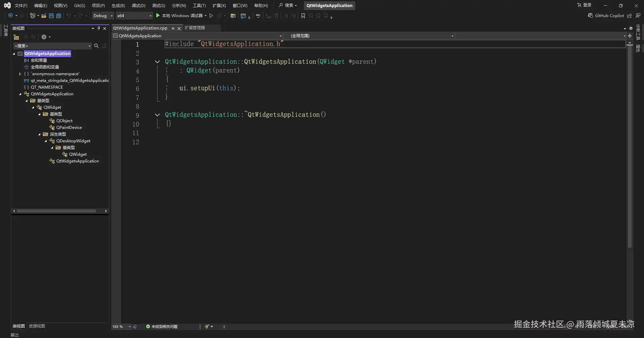The image size is (644, 338).
Task: Close the 类视图 panel
Action: point(105,29)
